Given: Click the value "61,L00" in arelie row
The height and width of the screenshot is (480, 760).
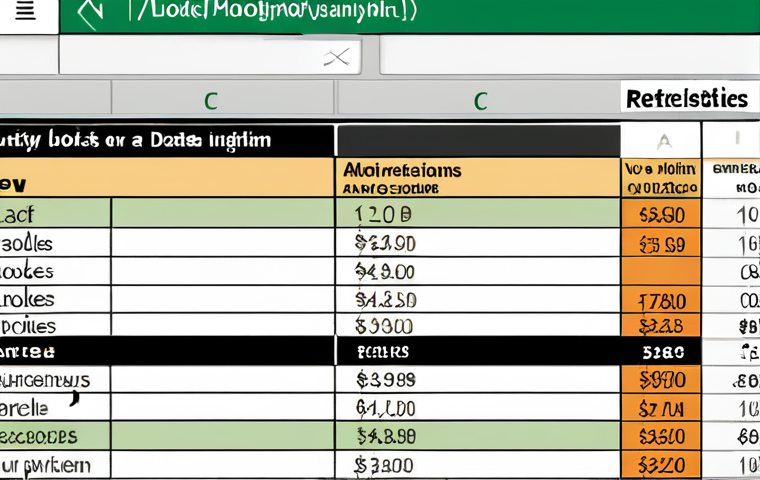Looking at the screenshot, I should click(385, 408).
